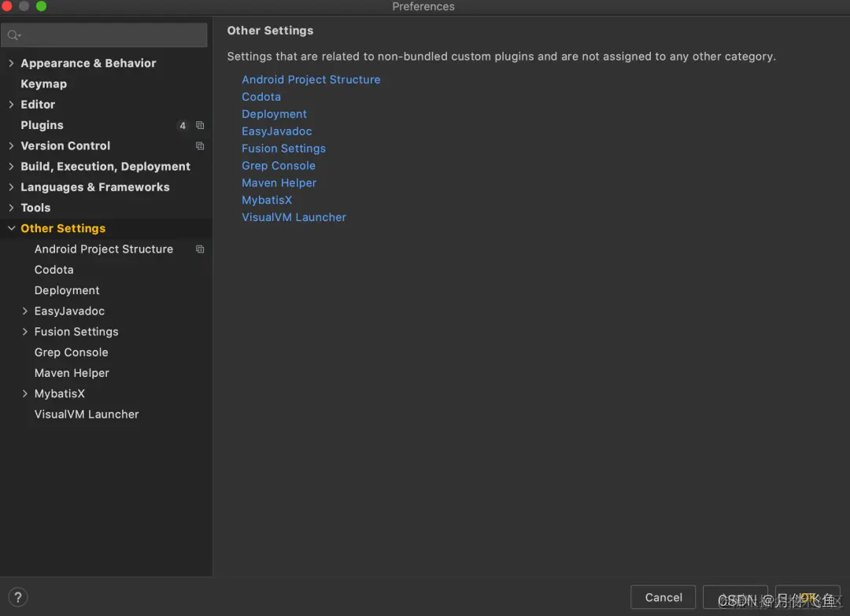Focus the settings search field
The height and width of the screenshot is (616, 850).
pos(104,35)
